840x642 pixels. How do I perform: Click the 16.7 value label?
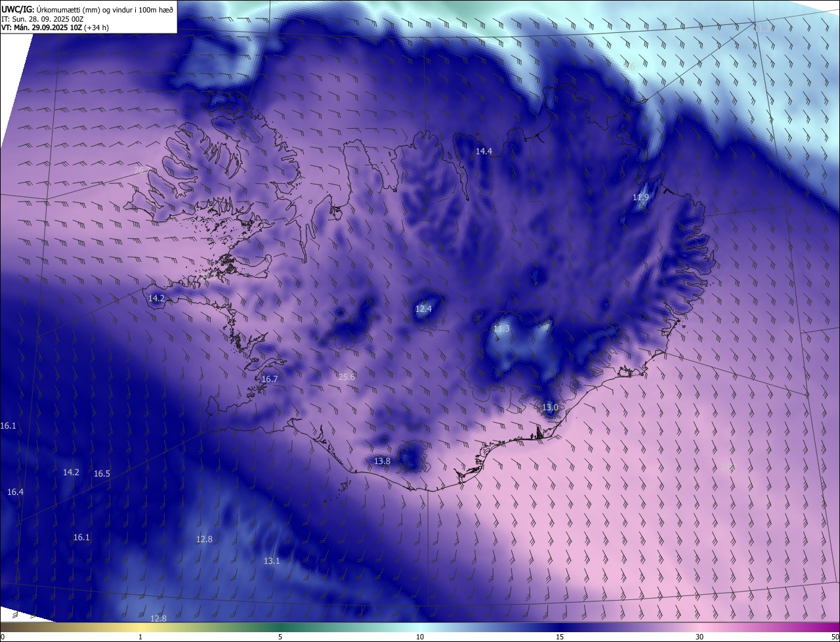tap(270, 379)
